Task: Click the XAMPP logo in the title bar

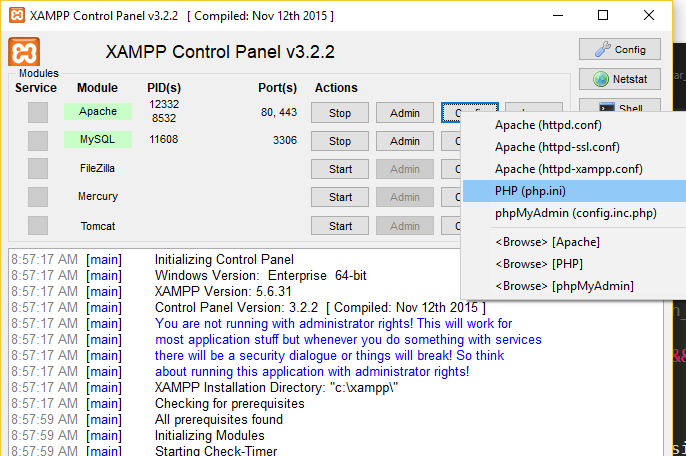Action: tap(17, 15)
